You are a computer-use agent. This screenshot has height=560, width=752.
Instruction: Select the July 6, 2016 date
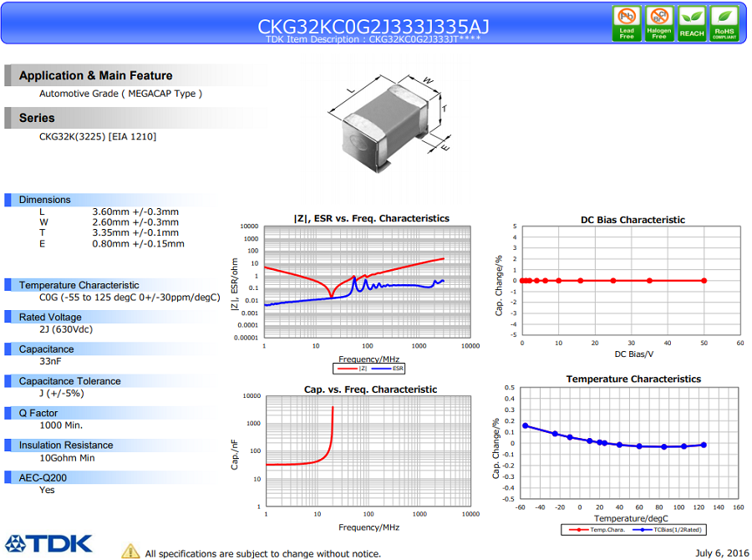point(722,553)
